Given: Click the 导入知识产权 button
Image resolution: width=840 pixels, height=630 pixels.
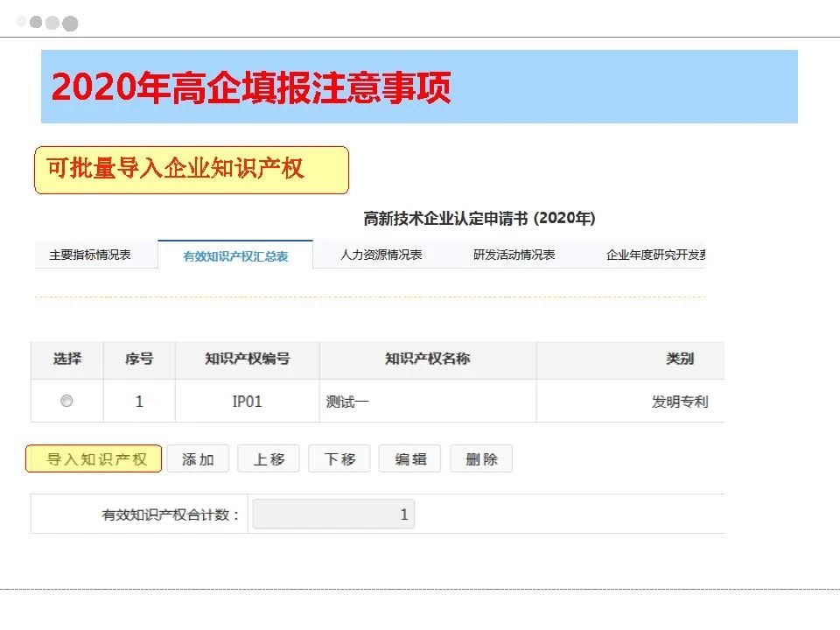Looking at the screenshot, I should pos(94,459).
